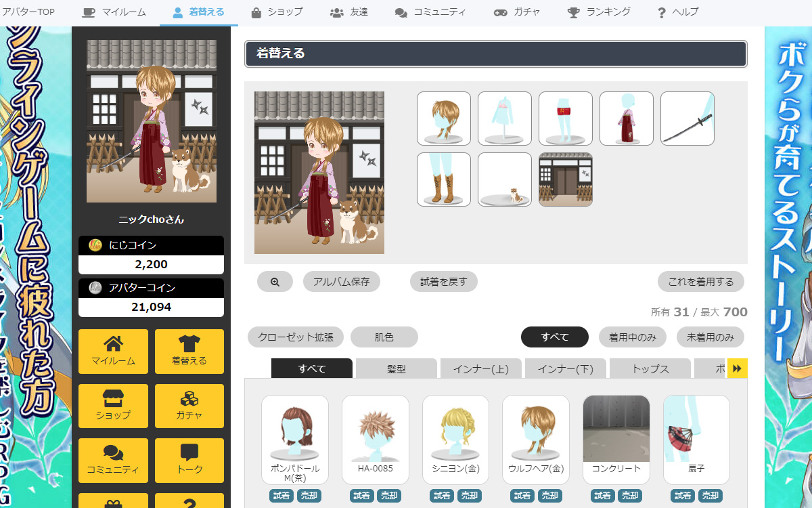Click the sidebar avatar preview image

[x=152, y=121]
